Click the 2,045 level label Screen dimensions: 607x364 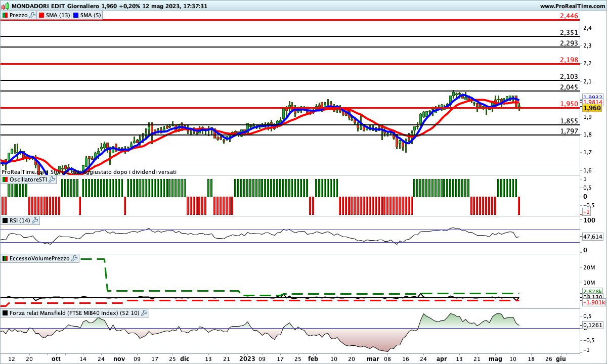(x=569, y=87)
